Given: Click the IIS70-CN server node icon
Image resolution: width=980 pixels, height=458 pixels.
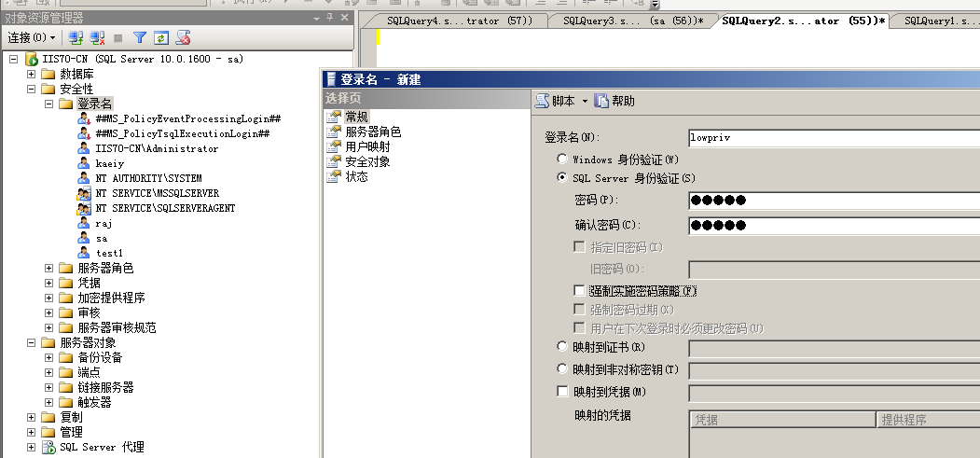Looking at the screenshot, I should tap(32, 60).
